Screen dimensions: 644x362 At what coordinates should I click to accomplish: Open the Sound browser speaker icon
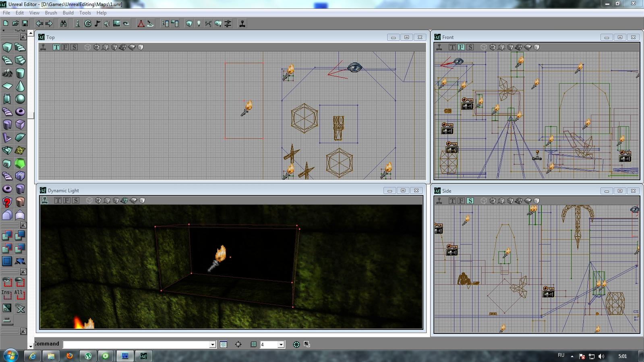pyautogui.click(x=107, y=24)
